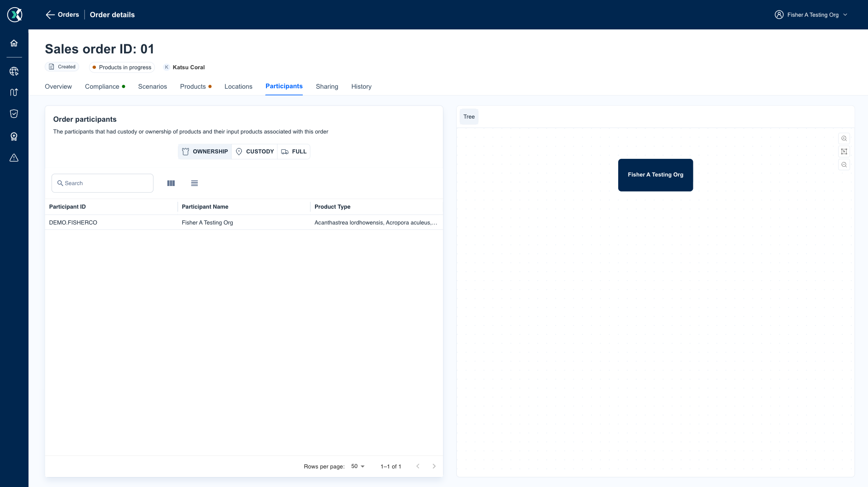
Task: Focus the participants Search field
Action: pyautogui.click(x=103, y=183)
